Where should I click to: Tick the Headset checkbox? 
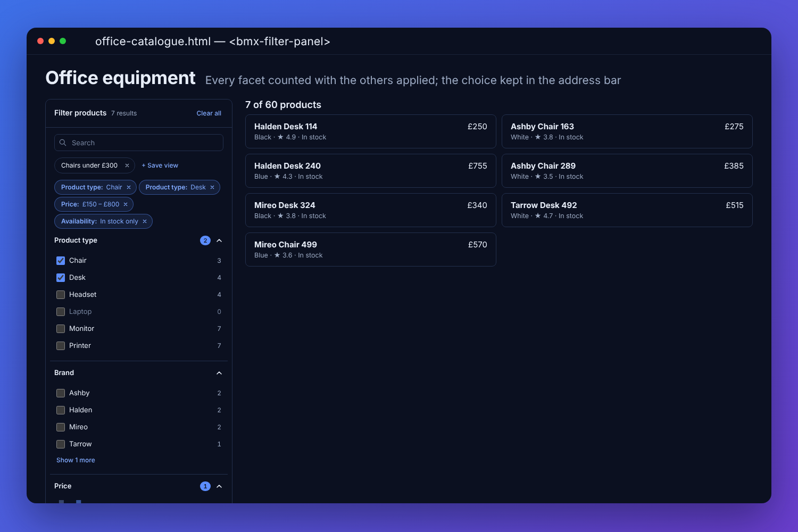coord(61,295)
